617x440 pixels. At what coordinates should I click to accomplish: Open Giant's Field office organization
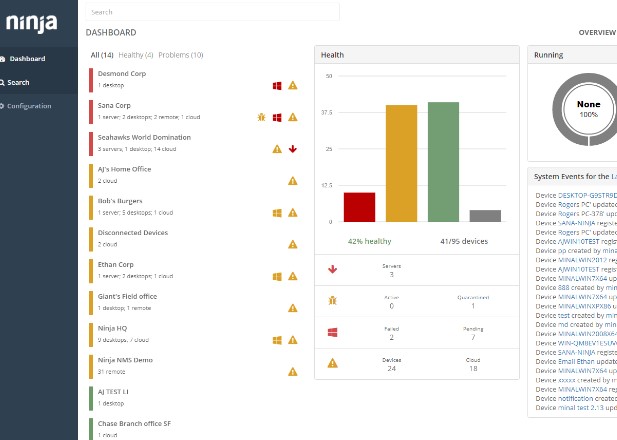tap(127, 297)
